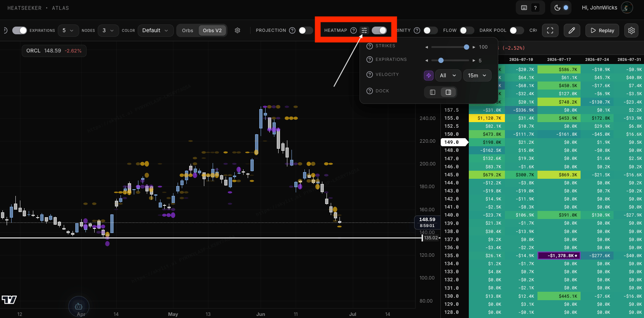This screenshot has height=318, width=644.
Task: Open the Nodes dropdown showing 3
Action: [x=108, y=30]
